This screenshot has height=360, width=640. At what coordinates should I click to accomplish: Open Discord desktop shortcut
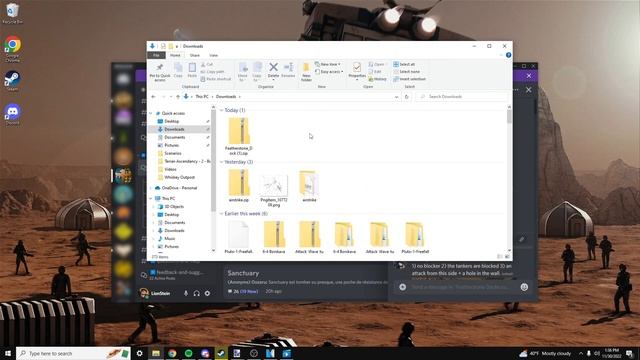pos(13,114)
